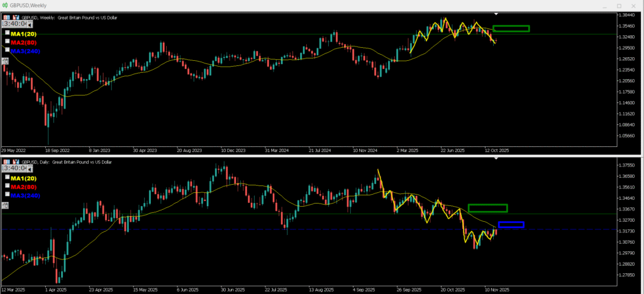Click the MetaTrader icon in the title bar
Viewport: 644px width, 294px height.
click(x=5, y=5)
